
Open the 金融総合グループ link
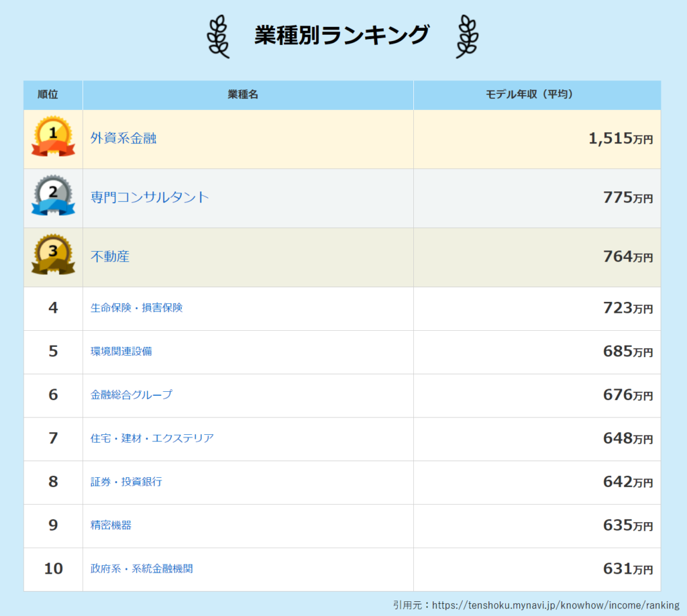131,395
